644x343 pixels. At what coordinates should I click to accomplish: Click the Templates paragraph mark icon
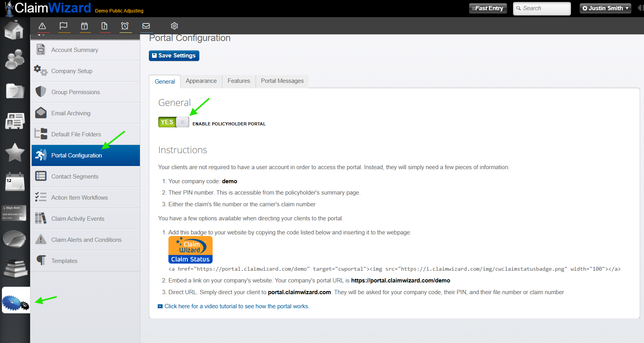(x=41, y=260)
